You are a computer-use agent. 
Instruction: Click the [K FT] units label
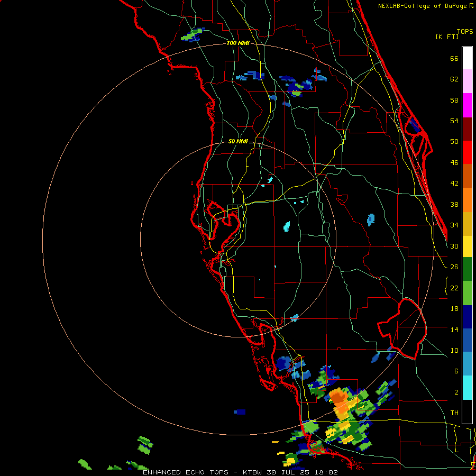point(447,36)
